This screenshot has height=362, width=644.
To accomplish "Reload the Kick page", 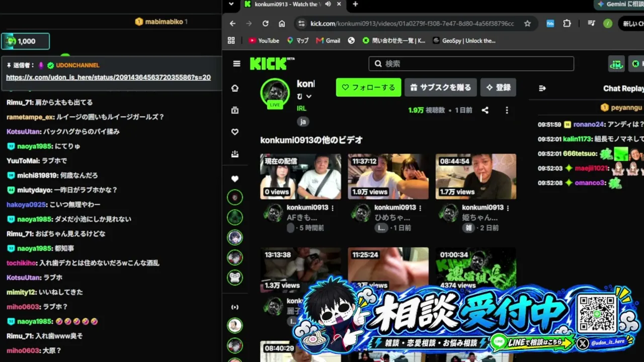I will (265, 24).
